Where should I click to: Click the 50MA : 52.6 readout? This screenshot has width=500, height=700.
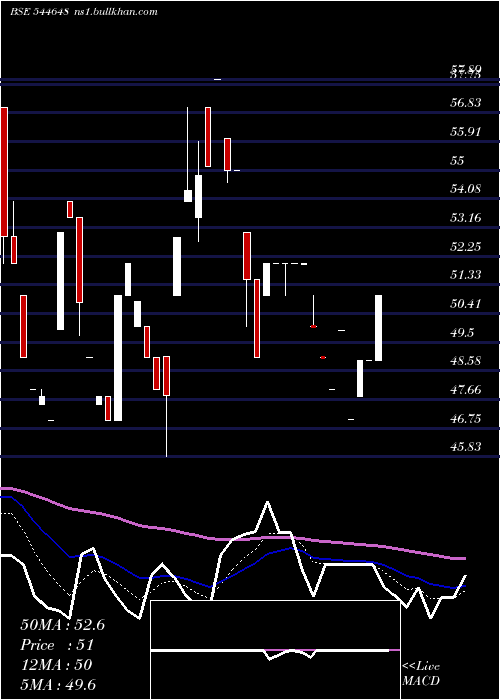click(62, 625)
